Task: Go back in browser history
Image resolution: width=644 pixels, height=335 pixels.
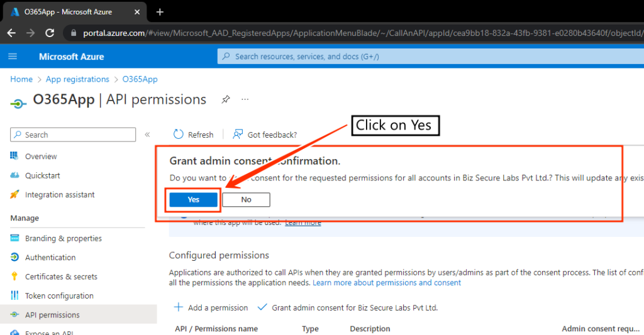Action: click(12, 33)
